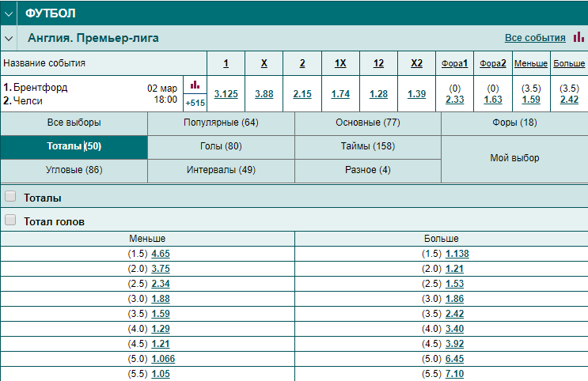The height and width of the screenshot is (381, 588).
Task: Switch to Популярные (64) tab
Action: pos(221,123)
